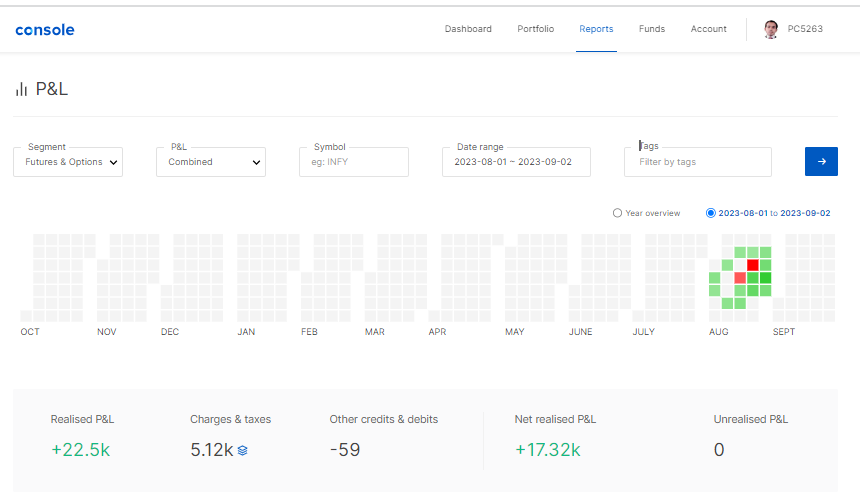Open the P&L Combined dropdown

point(211,162)
